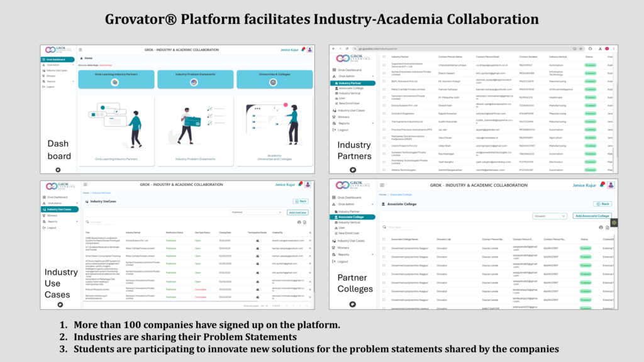Click Logout in the Industry Partners sidebar
The image size is (644, 362).
(x=343, y=129)
